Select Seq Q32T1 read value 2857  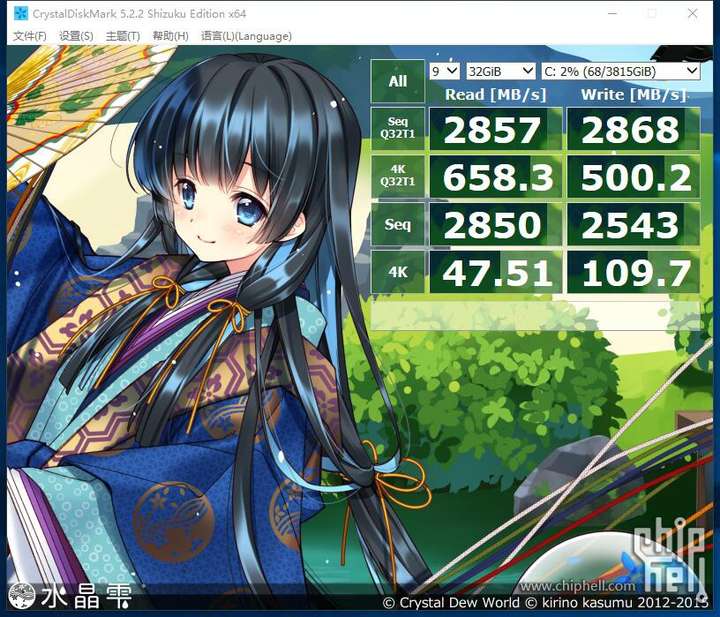click(495, 129)
